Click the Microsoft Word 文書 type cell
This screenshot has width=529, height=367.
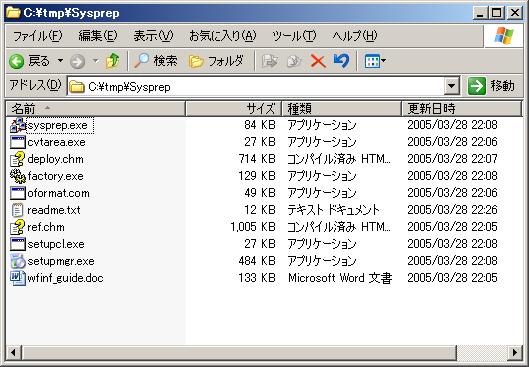[x=340, y=278]
